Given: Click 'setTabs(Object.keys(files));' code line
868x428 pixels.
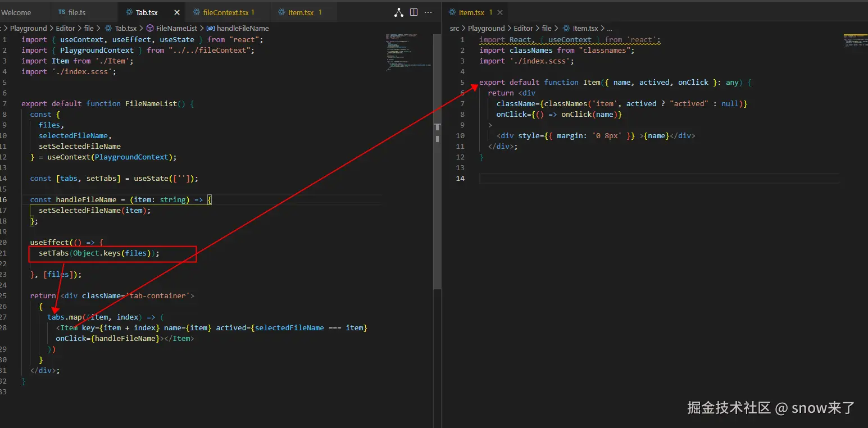Looking at the screenshot, I should pyautogui.click(x=99, y=253).
